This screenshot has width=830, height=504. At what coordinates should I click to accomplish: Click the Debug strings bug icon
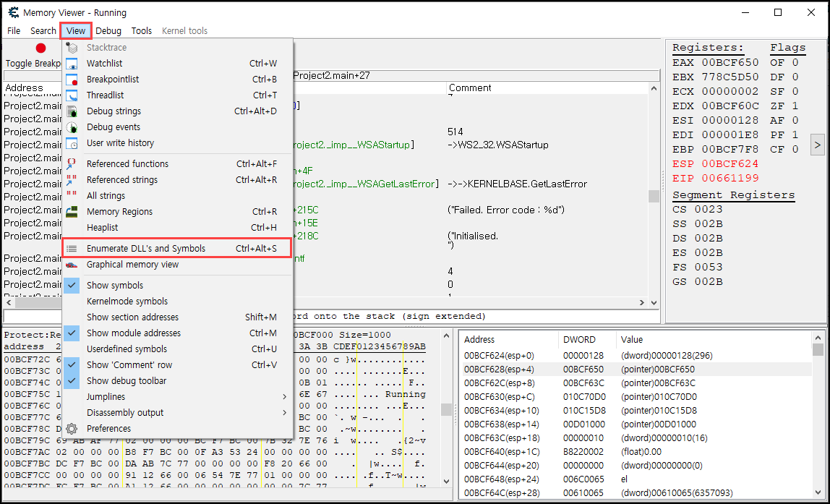point(72,111)
